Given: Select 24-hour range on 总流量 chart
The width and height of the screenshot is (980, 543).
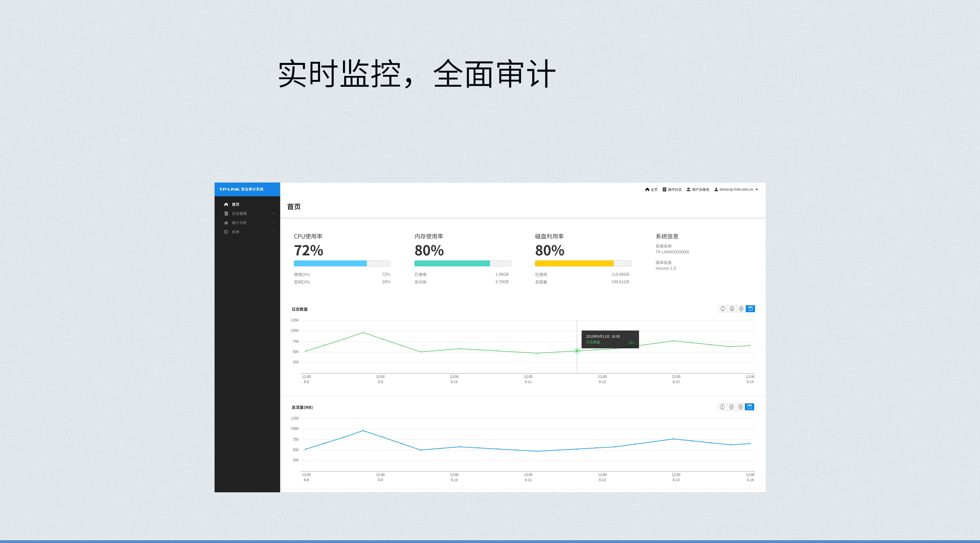Looking at the screenshot, I should (x=740, y=407).
